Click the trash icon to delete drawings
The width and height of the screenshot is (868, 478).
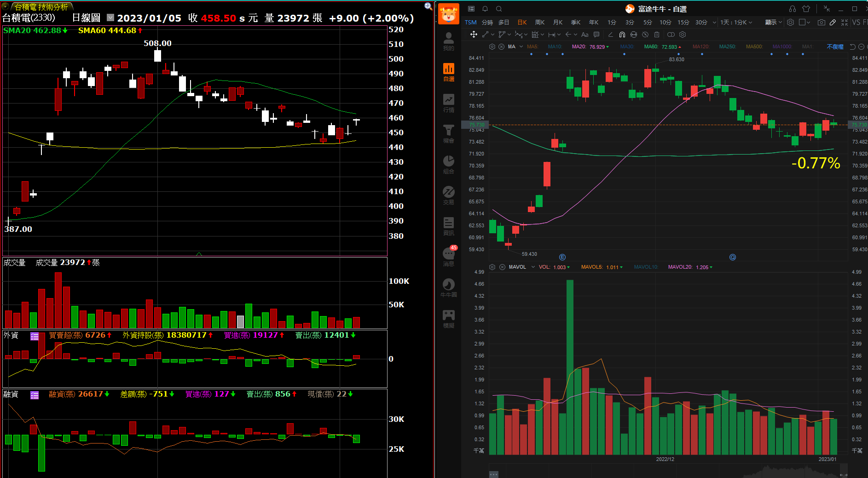657,35
